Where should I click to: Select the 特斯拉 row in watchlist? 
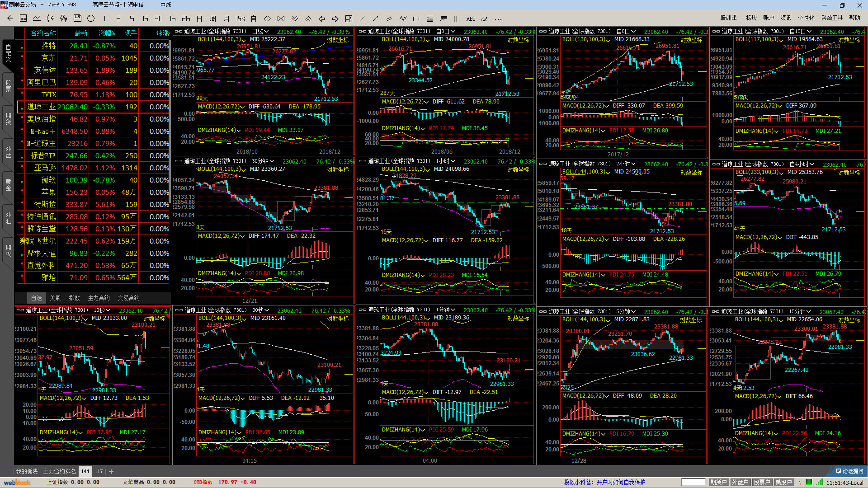point(45,204)
